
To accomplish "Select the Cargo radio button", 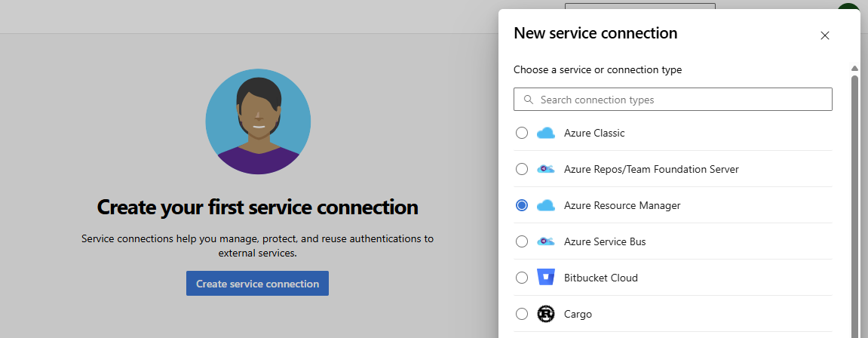I will (x=521, y=314).
